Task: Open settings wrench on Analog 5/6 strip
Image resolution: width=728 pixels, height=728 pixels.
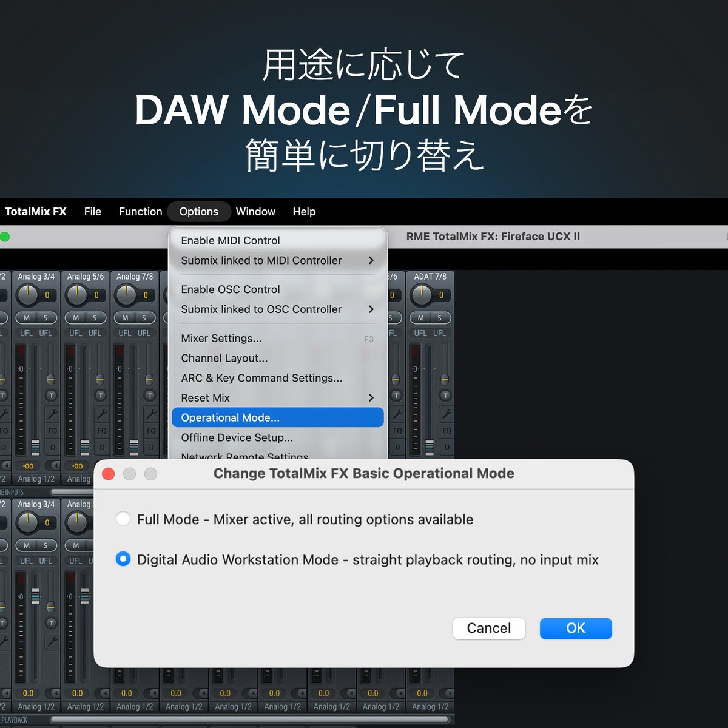Action: 101,413
